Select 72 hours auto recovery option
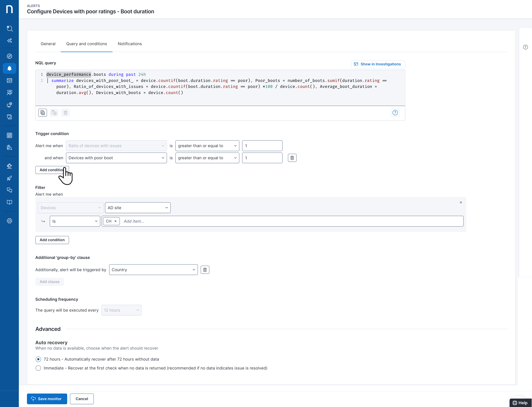532x407 pixels. click(x=38, y=359)
